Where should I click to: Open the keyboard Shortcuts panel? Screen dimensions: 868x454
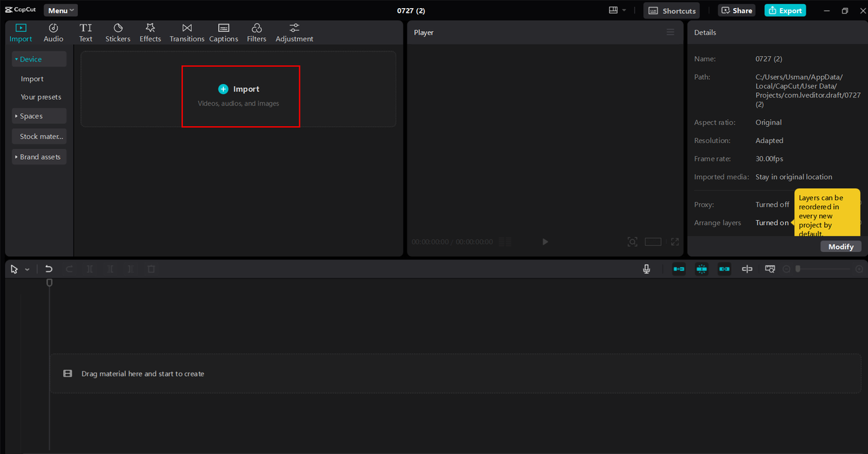click(673, 10)
